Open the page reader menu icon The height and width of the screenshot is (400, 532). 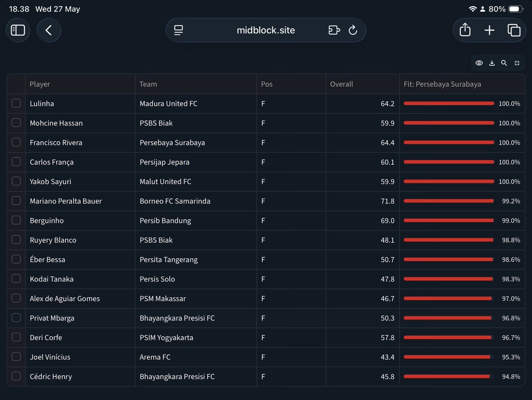(179, 30)
